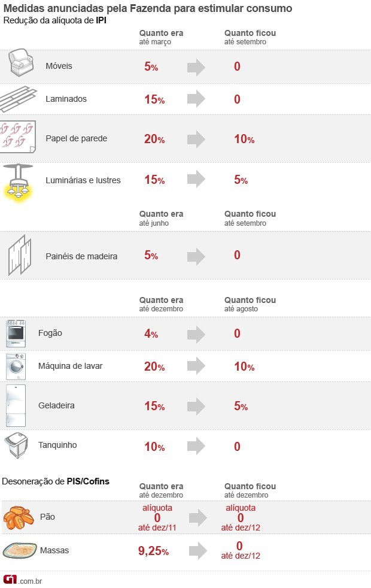
Task: Click the 9,25% value for Massas
Action: (x=153, y=551)
